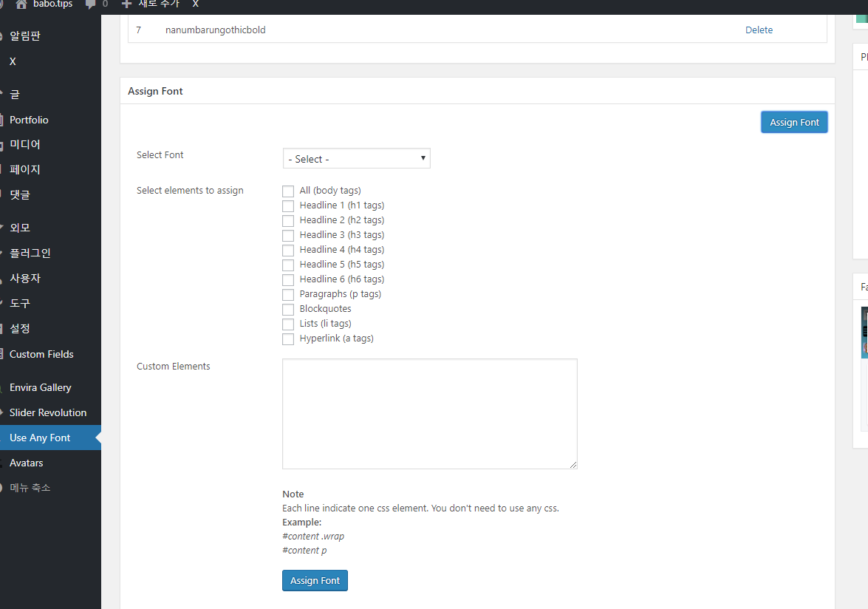Open the 플러그인 sidebar menu
The width and height of the screenshot is (868, 609).
pos(30,254)
